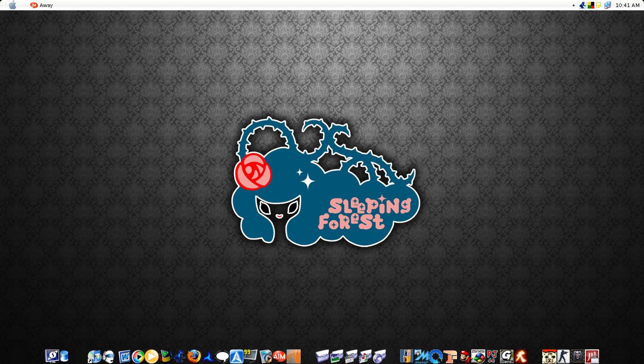Open the music notes folder
The width and height of the screenshot is (644, 364).
pyautogui.click(x=365, y=356)
